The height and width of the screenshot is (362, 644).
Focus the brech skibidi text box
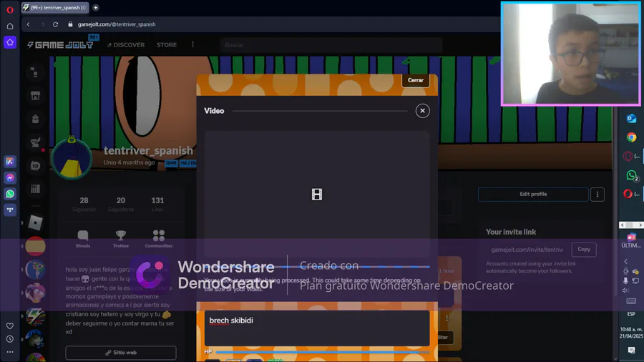pos(317,328)
